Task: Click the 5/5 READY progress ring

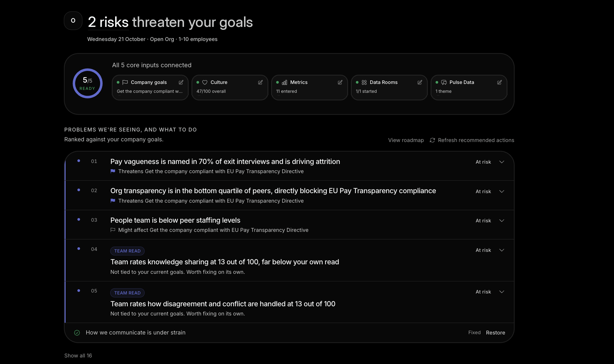Action: tap(88, 83)
